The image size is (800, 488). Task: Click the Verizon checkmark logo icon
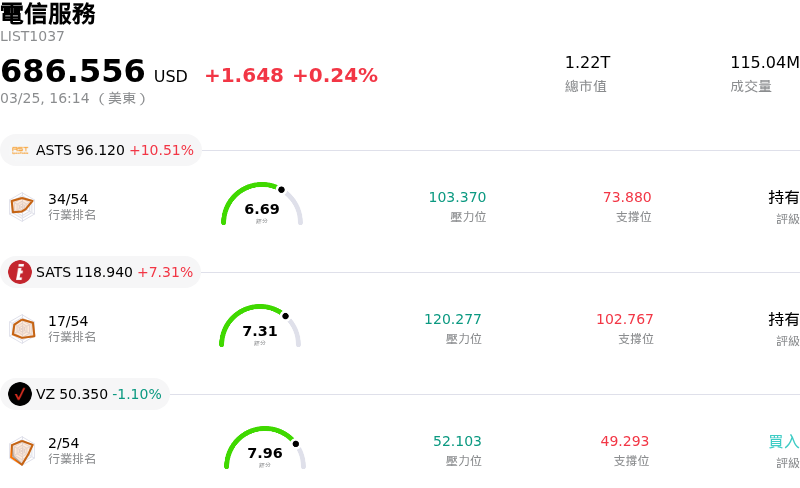(x=20, y=394)
